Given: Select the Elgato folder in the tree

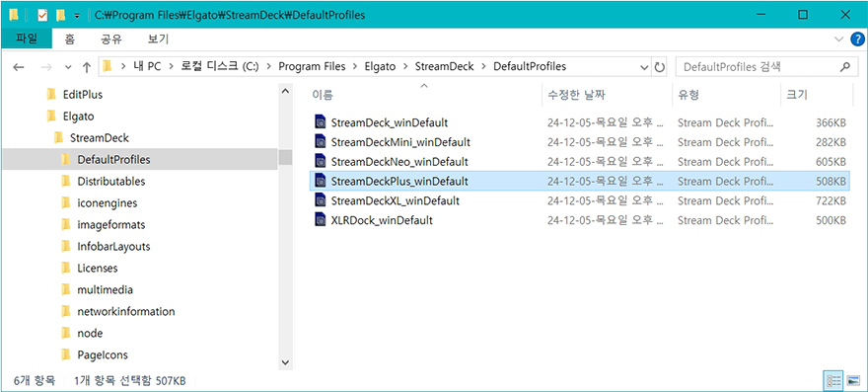Looking at the screenshot, I should pyautogui.click(x=78, y=117).
